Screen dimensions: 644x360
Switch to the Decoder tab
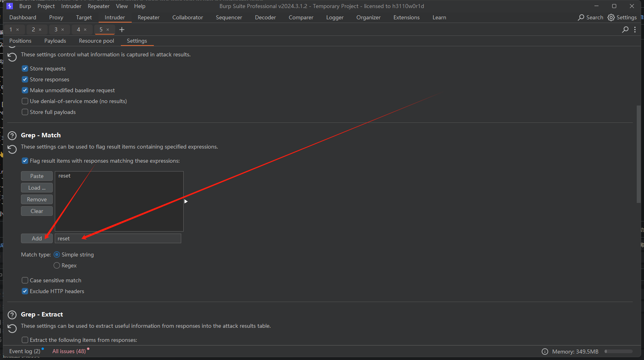pyautogui.click(x=265, y=17)
